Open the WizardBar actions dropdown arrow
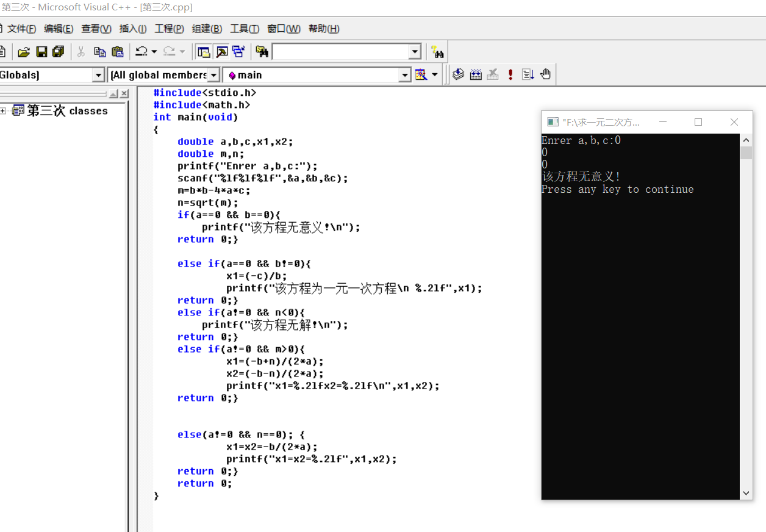The height and width of the screenshot is (532, 766). click(435, 74)
